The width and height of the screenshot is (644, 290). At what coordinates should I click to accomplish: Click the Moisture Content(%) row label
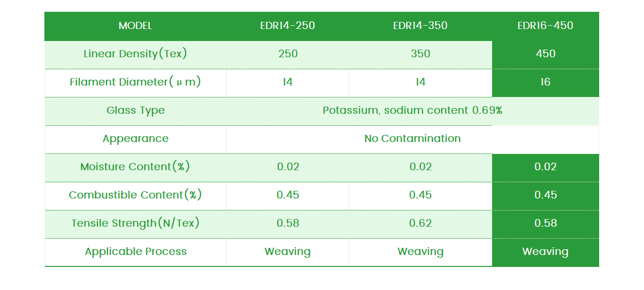(x=135, y=167)
